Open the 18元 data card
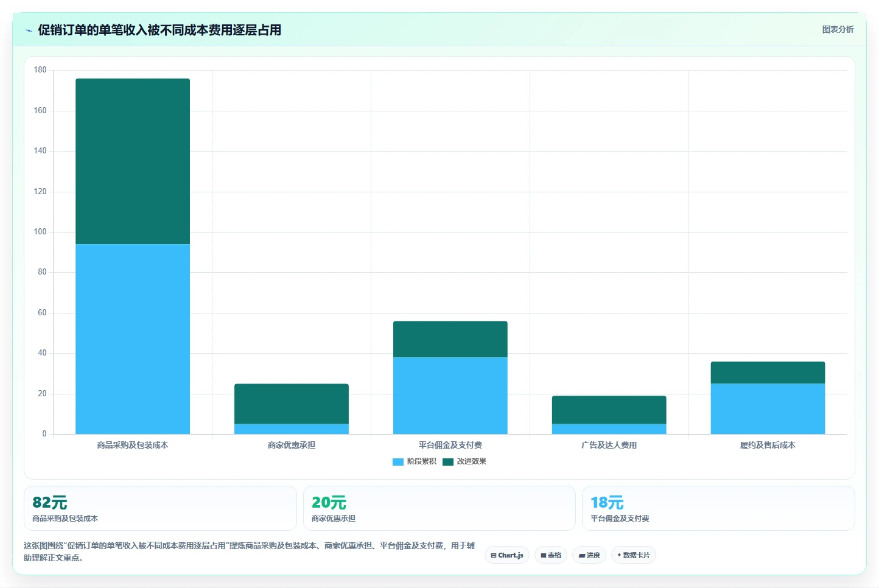 click(718, 508)
